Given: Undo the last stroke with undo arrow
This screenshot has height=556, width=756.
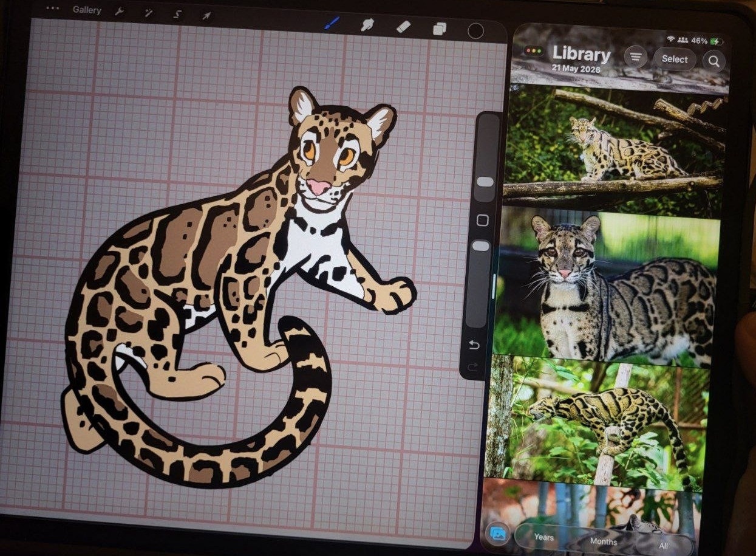Looking at the screenshot, I should point(474,345).
